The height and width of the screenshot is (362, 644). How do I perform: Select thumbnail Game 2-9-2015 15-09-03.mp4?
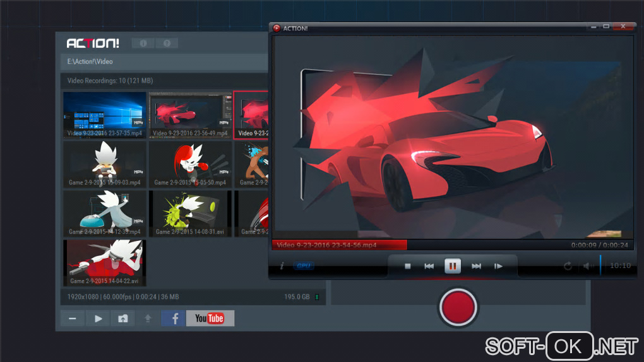click(x=105, y=164)
